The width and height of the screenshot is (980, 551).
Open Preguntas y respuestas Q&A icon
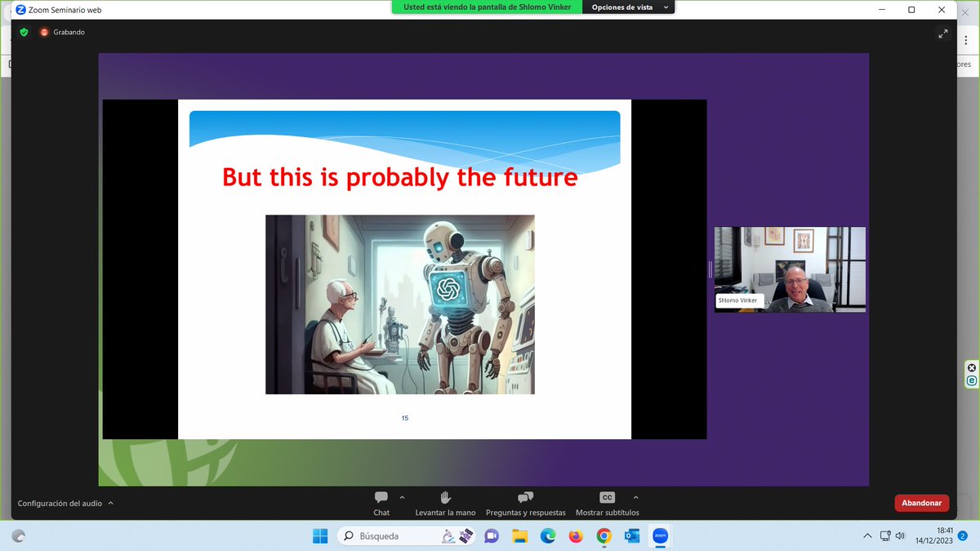(x=525, y=497)
